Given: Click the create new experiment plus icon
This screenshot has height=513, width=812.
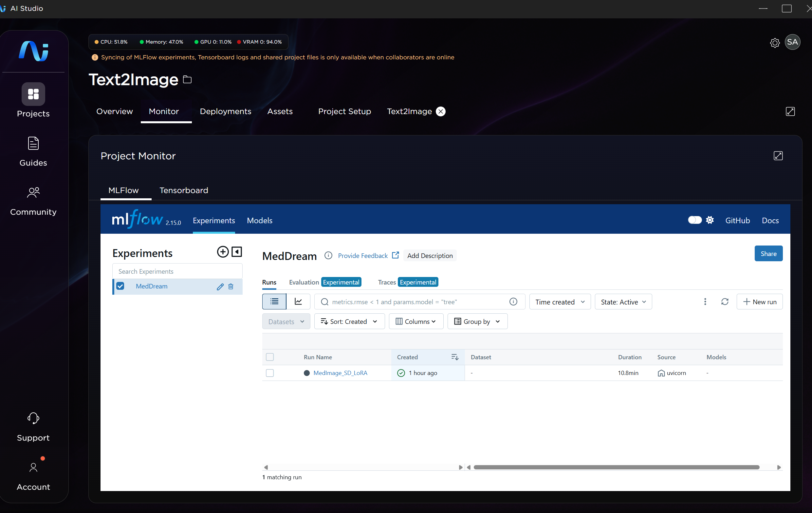Looking at the screenshot, I should 223,252.
